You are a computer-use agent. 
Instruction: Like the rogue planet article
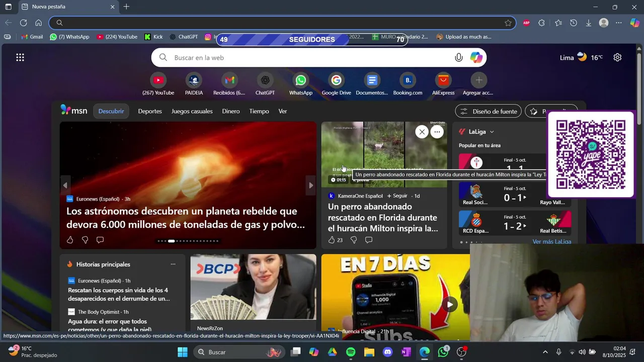pyautogui.click(x=70, y=240)
